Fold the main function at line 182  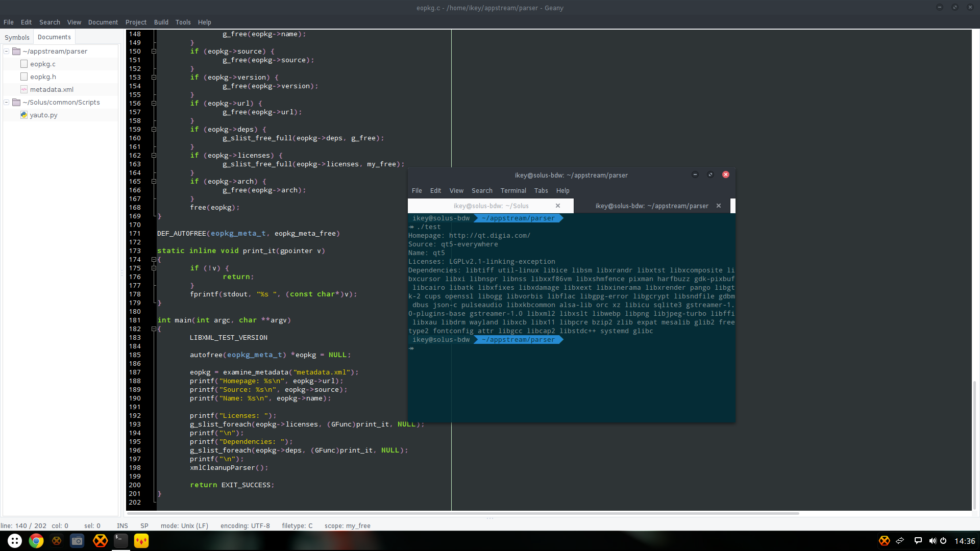154,329
